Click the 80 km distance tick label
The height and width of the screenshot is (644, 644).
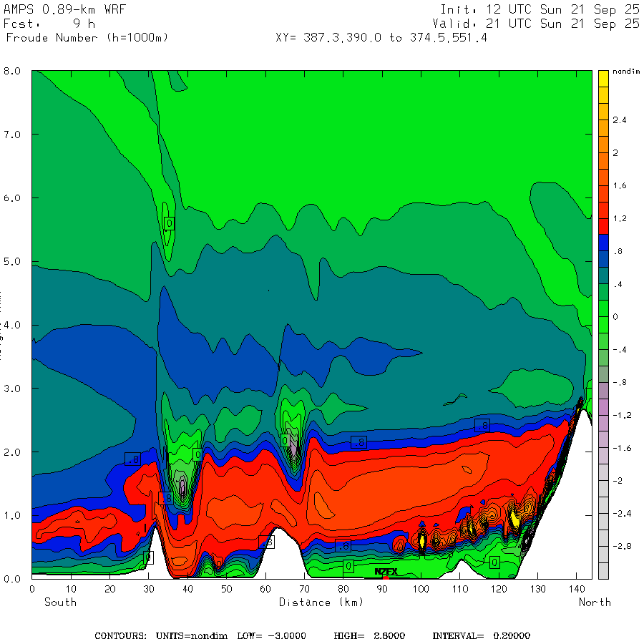[343, 589]
